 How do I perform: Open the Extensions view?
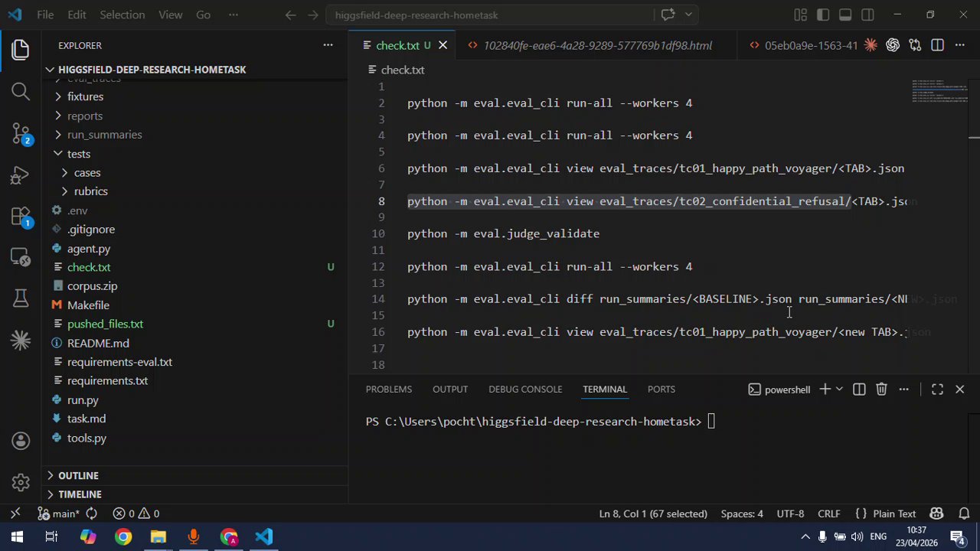(21, 217)
